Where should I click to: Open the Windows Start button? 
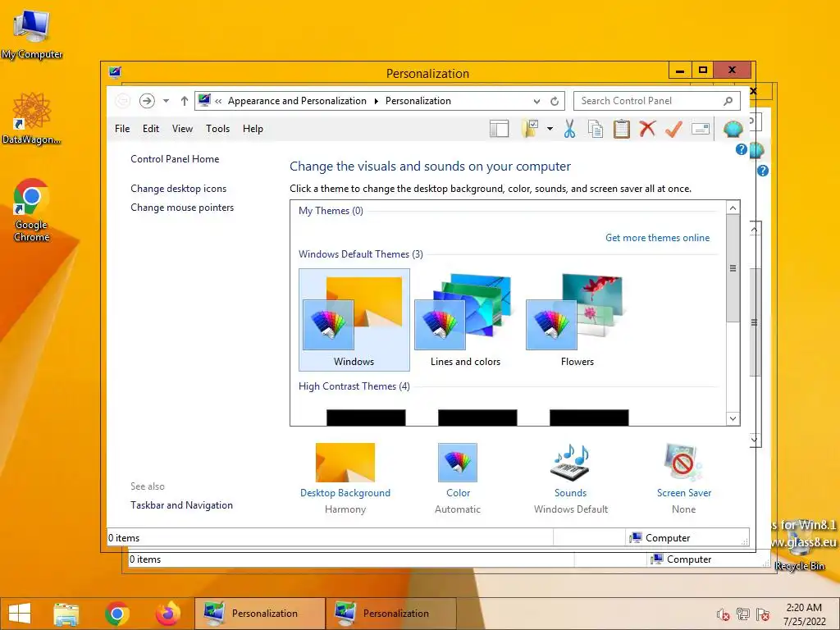click(20, 614)
